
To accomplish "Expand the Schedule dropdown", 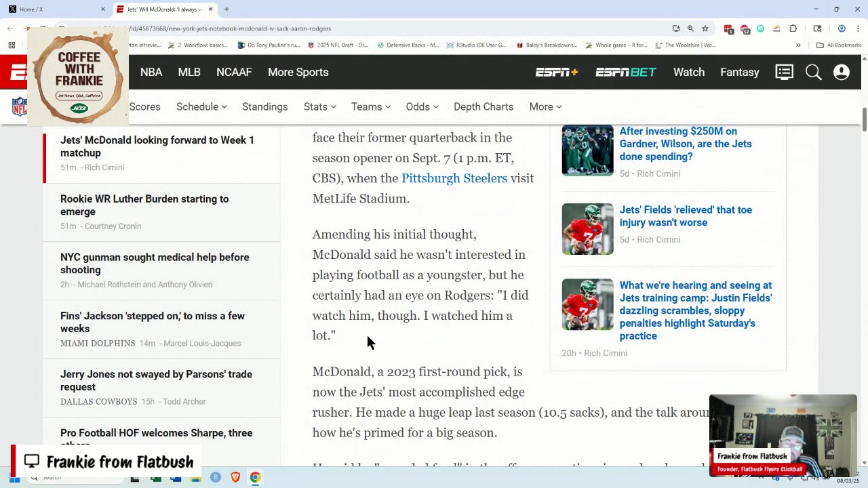I will point(201,106).
